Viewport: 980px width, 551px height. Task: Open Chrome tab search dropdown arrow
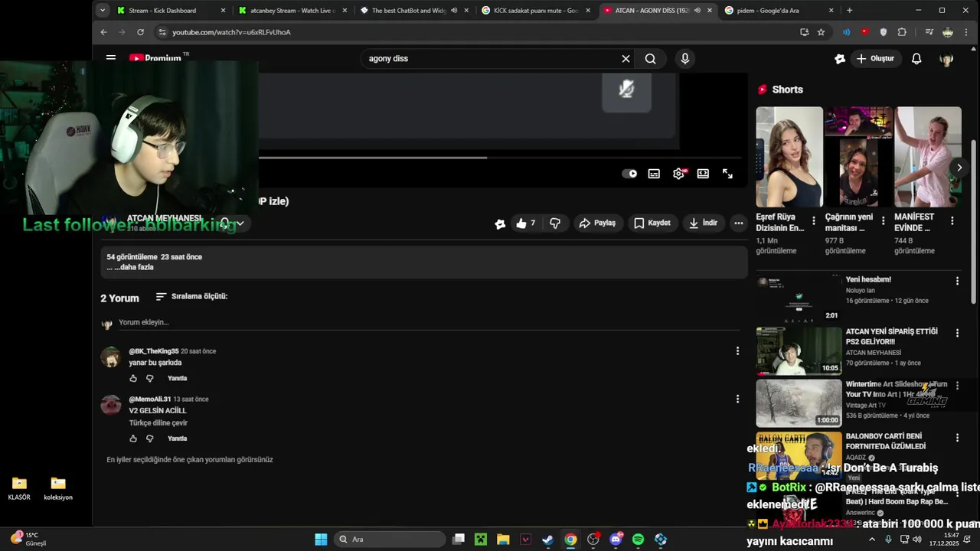click(x=103, y=10)
